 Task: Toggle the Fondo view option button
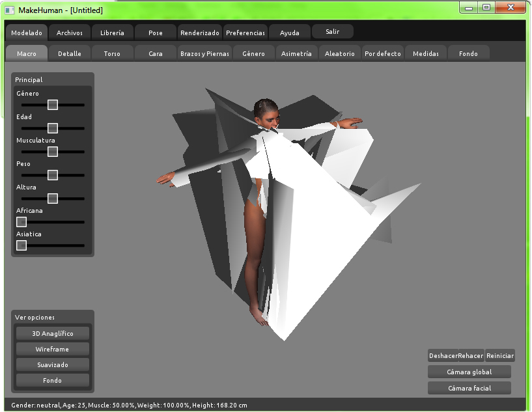[53, 380]
